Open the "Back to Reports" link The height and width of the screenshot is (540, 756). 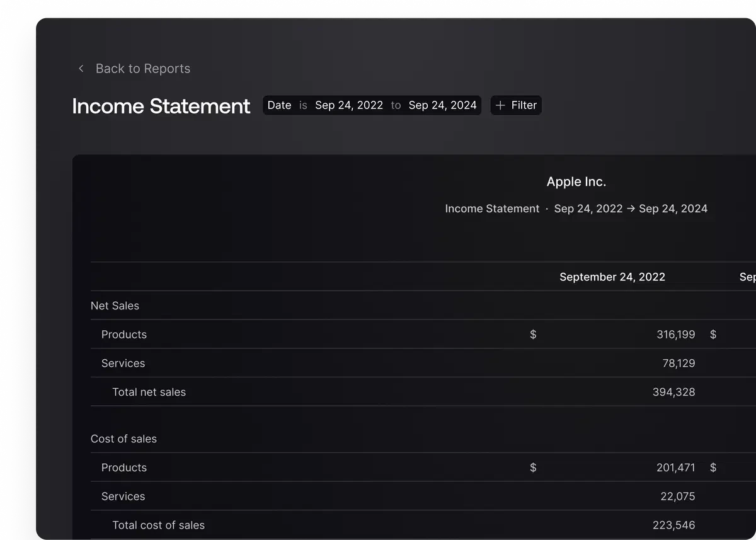[143, 68]
